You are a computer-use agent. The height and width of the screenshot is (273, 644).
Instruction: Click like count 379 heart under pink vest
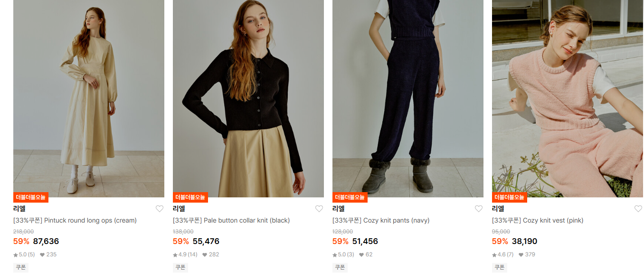tap(527, 254)
